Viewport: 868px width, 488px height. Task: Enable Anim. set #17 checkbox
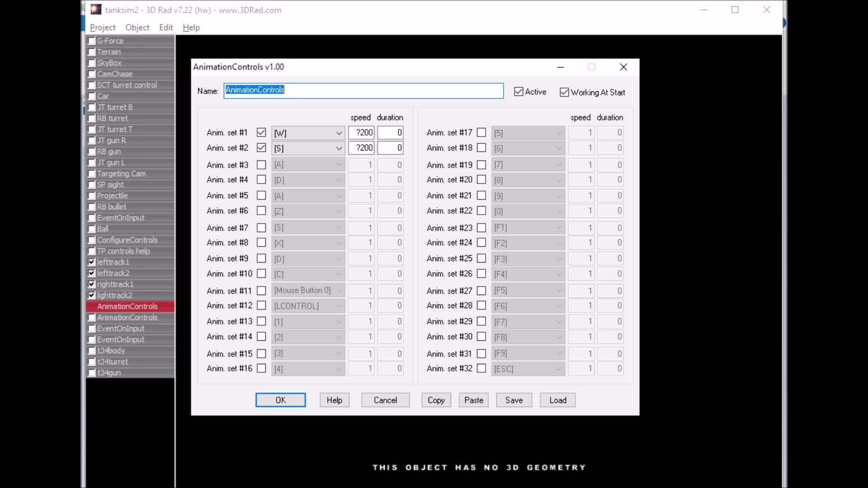point(481,132)
